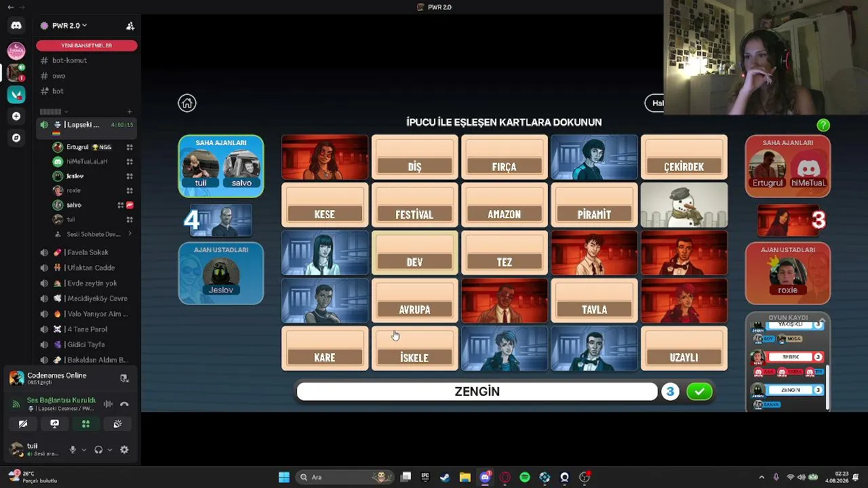Expand the headphone output options arrow
Screen dimensions: 868x488
[x=110, y=449]
